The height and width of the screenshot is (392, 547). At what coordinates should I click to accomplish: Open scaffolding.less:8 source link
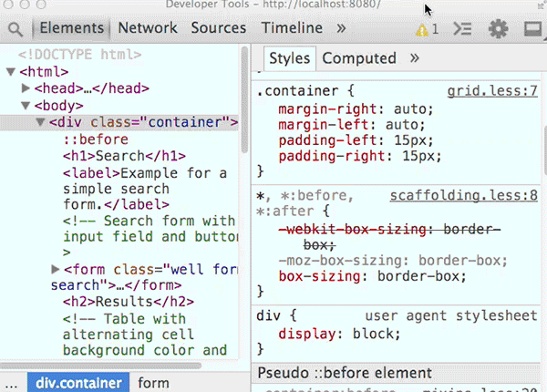[x=464, y=196]
